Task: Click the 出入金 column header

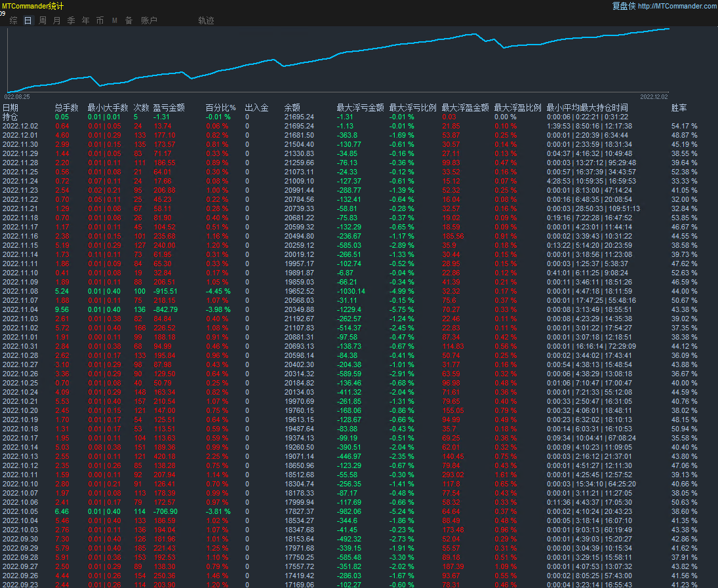Action: 257,108
